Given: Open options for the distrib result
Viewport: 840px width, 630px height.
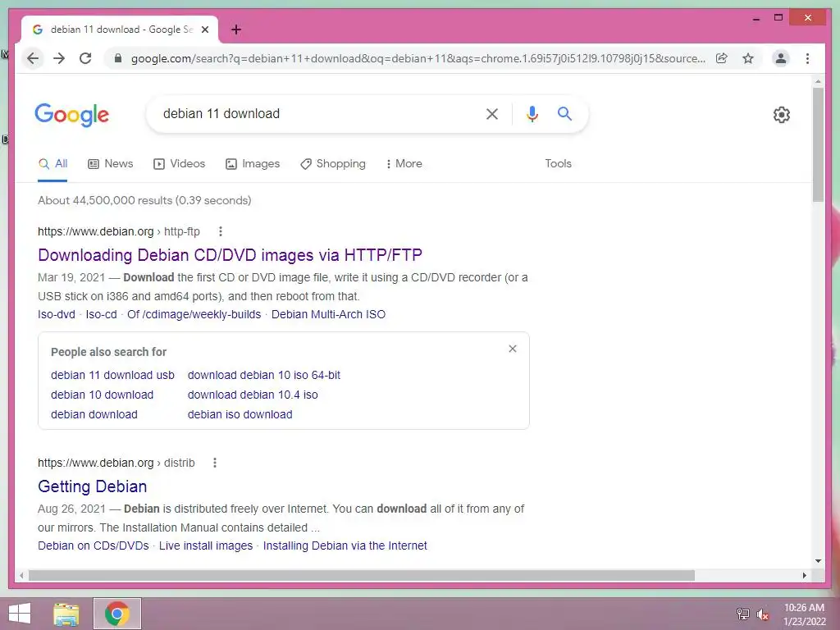Looking at the screenshot, I should tap(215, 463).
